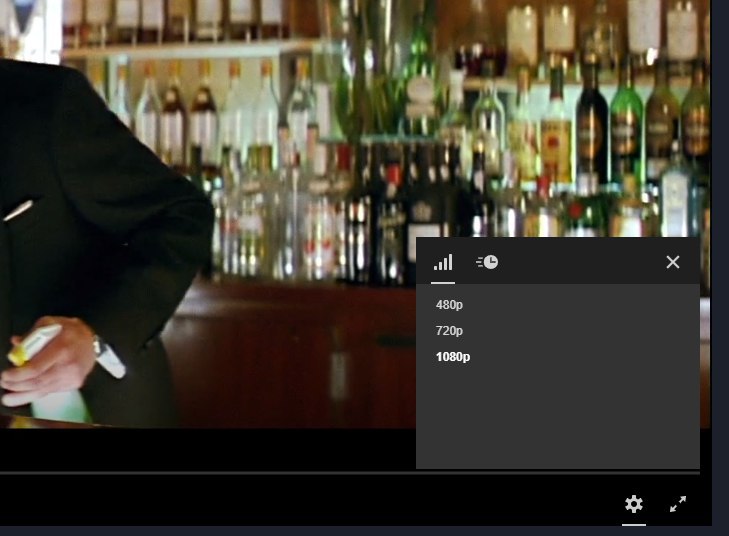Switch to the playback speed tab icon
This screenshot has width=729, height=536.
pyautogui.click(x=487, y=262)
